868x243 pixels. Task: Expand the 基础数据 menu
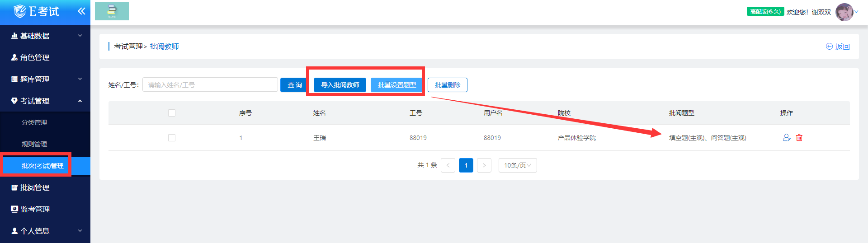pyautogui.click(x=45, y=36)
